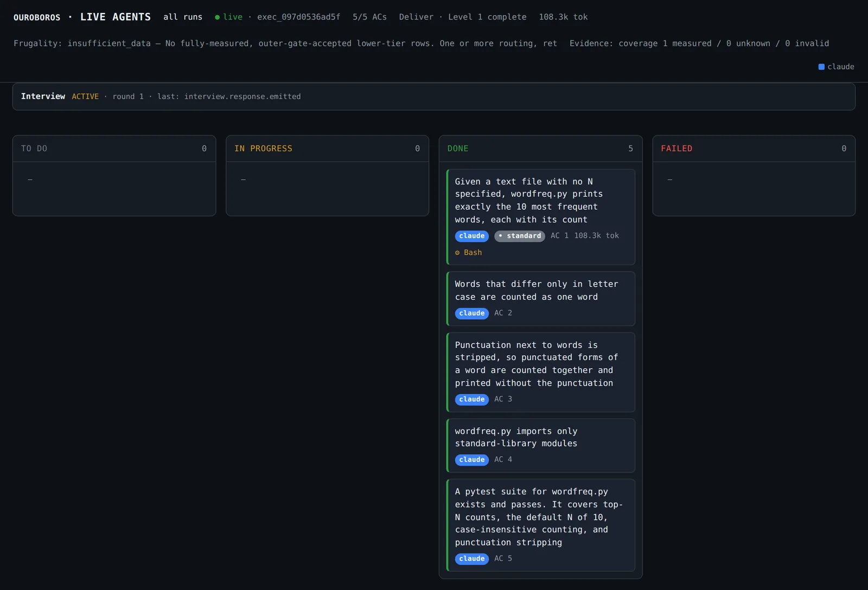
Task: Click the claude badge on AC 1 card
Action: click(472, 236)
